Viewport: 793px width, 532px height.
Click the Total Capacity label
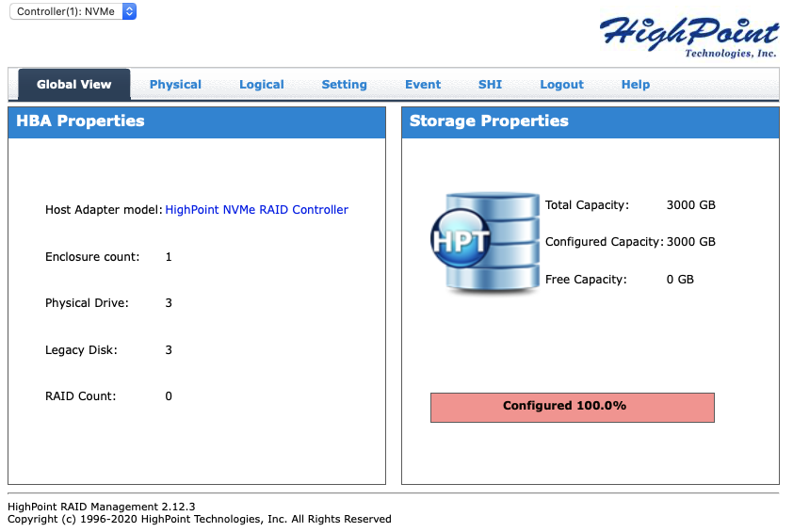click(587, 205)
